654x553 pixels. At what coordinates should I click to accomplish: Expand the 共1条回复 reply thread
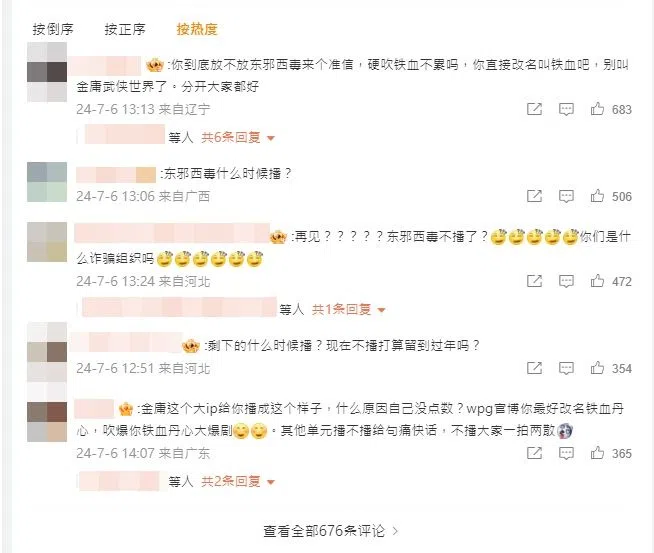pyautogui.click(x=348, y=309)
